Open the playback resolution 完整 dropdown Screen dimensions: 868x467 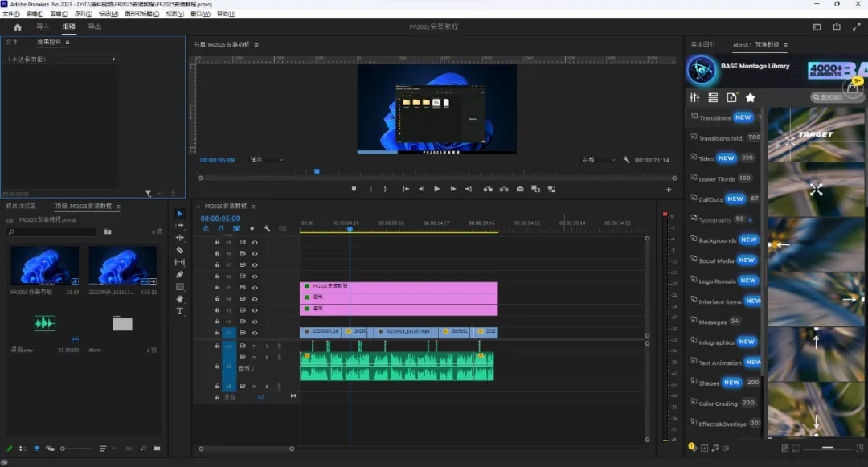(x=599, y=160)
